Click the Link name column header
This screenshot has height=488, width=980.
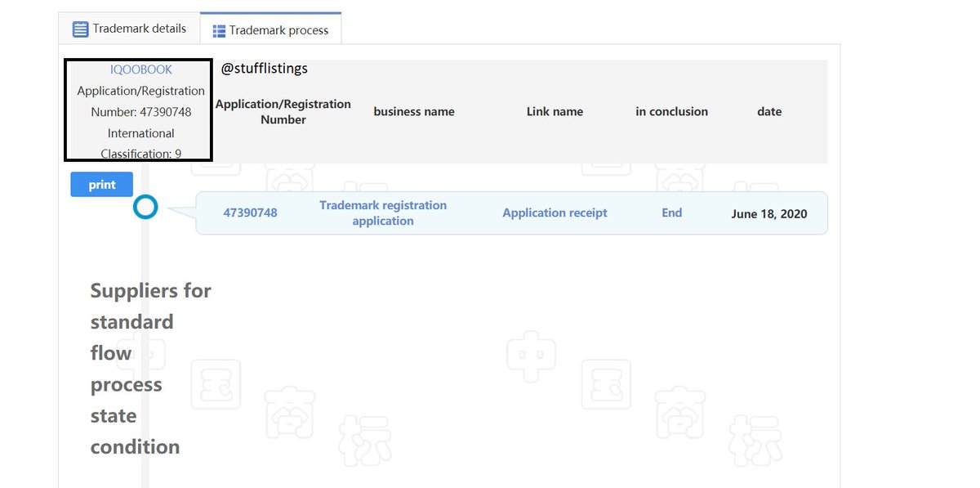click(555, 111)
